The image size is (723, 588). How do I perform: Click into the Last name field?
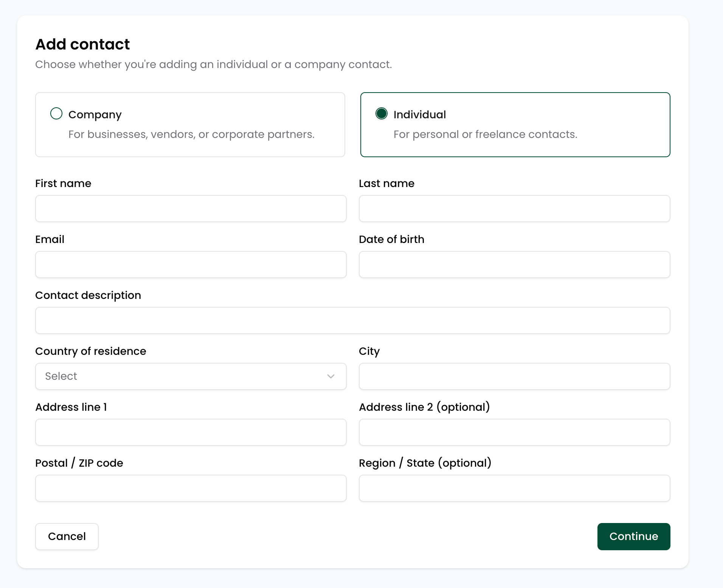(x=514, y=209)
